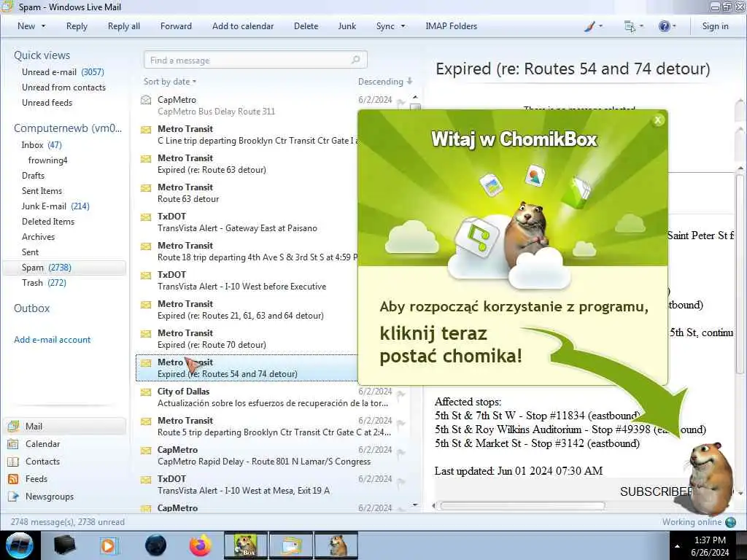Launch Firefox from the taskbar
The height and width of the screenshot is (560, 747).
click(200, 545)
